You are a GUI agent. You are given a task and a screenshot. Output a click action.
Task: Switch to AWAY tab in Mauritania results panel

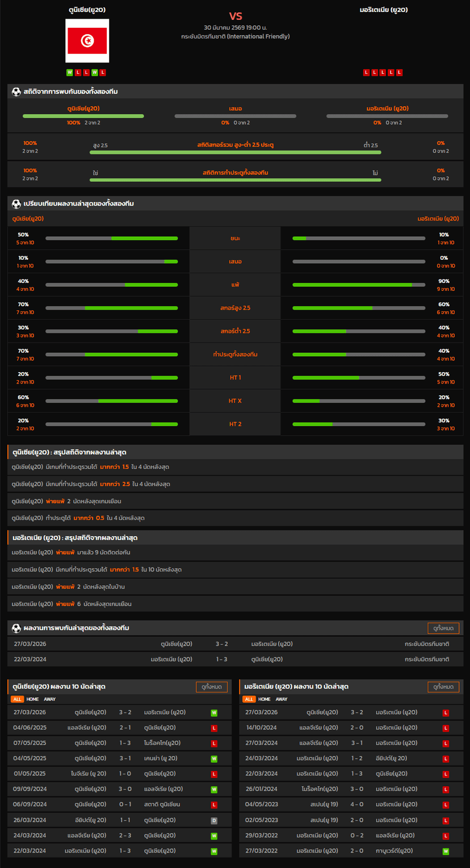282,699
